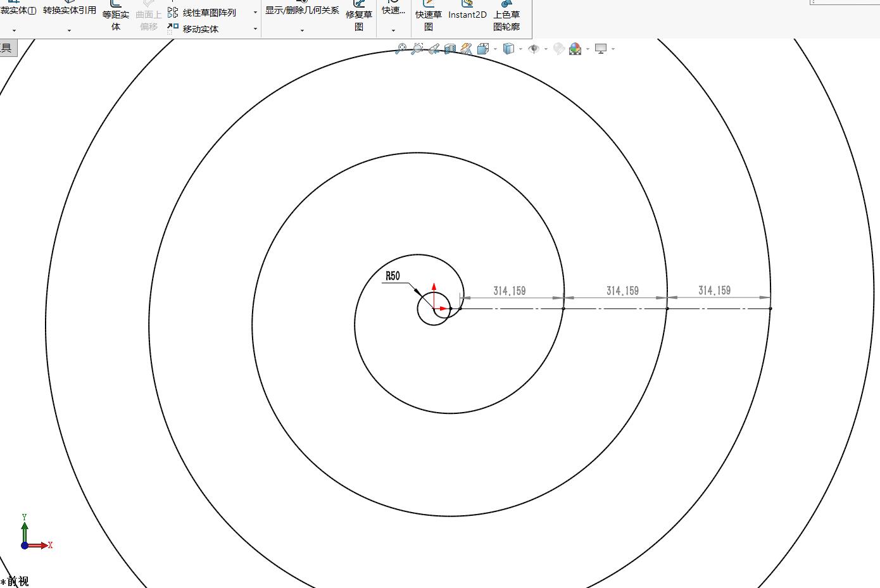The height and width of the screenshot is (588, 880).
Task: Select the R50 radius dimension
Action: coord(393,276)
